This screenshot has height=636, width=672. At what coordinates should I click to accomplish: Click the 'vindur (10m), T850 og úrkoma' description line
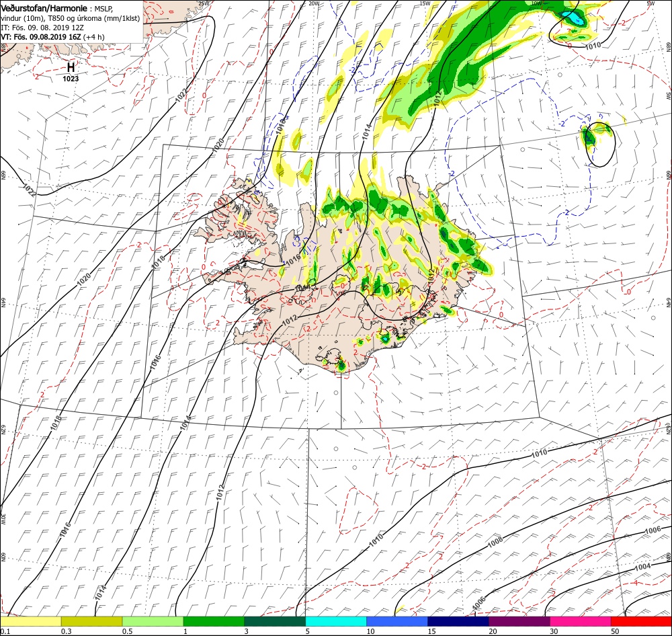pos(71,18)
